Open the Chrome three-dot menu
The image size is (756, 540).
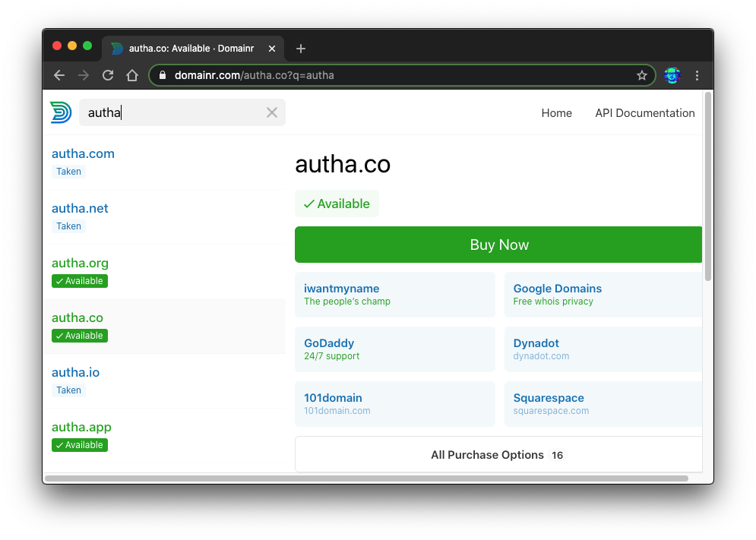697,75
